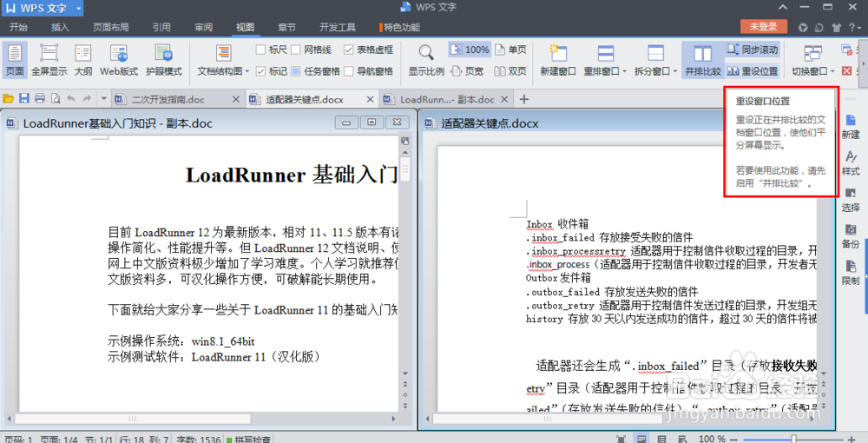Open the WPS 文字 application menu arrow
Viewport: 868px width, 443px height.
(78, 9)
